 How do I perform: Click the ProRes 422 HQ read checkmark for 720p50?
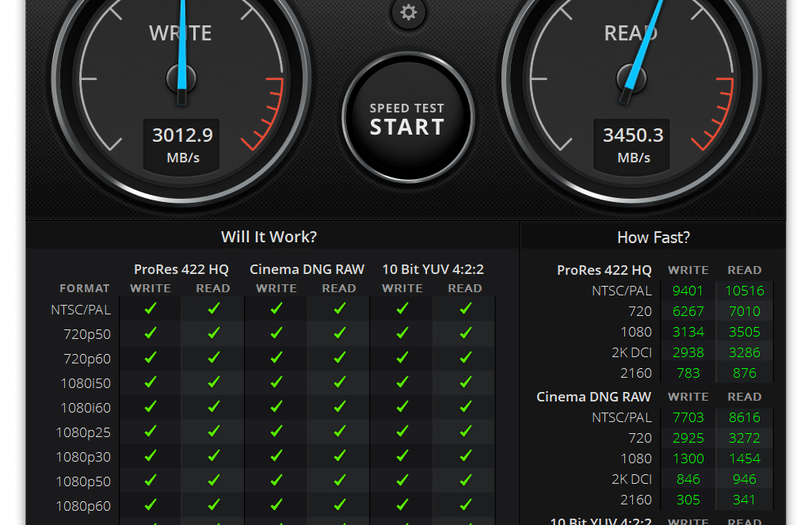(213, 333)
